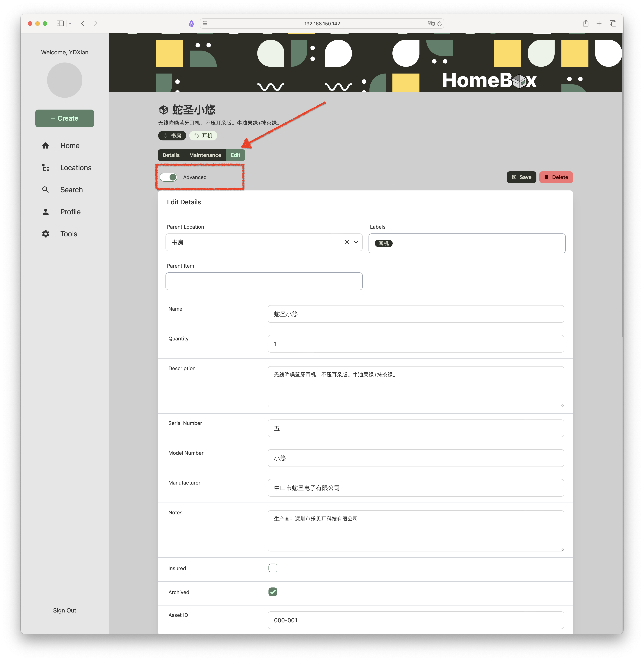Open Locations tree icon in sidebar
Image resolution: width=644 pixels, height=661 pixels.
46,168
